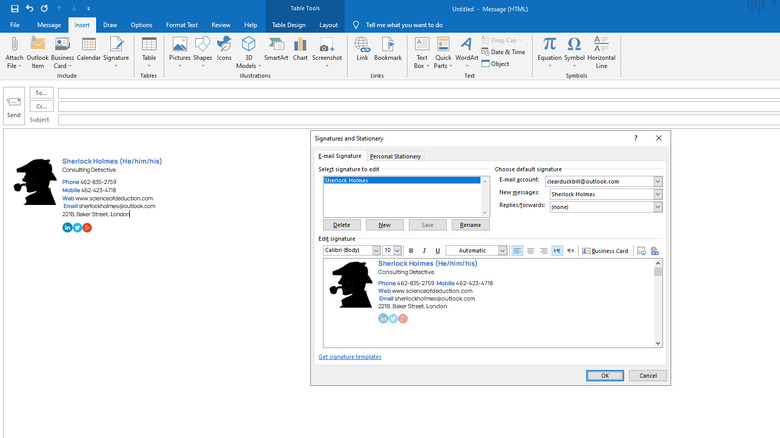Toggle underline in signature editor

[x=437, y=251]
